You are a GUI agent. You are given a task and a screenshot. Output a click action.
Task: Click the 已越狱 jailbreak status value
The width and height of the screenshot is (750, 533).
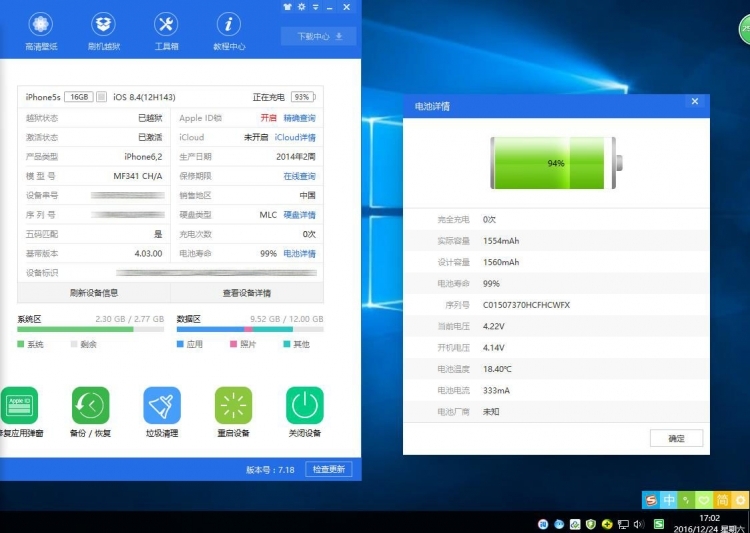pos(150,118)
